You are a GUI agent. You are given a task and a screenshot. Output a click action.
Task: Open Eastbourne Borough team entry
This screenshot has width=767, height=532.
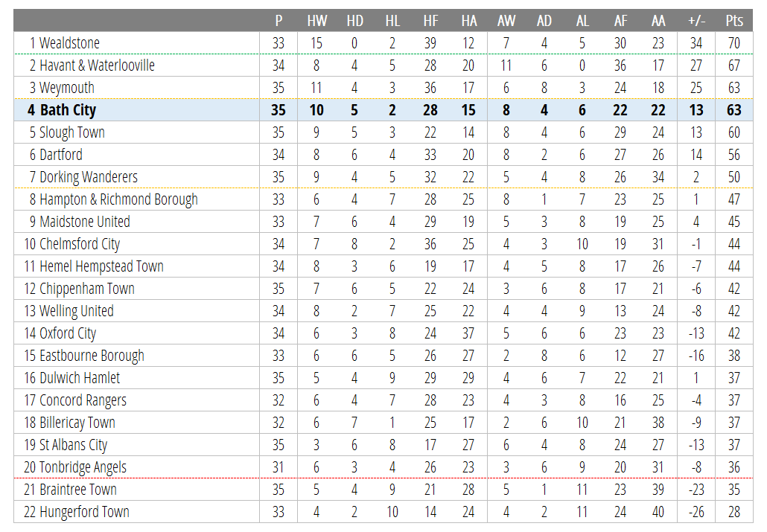point(92,356)
